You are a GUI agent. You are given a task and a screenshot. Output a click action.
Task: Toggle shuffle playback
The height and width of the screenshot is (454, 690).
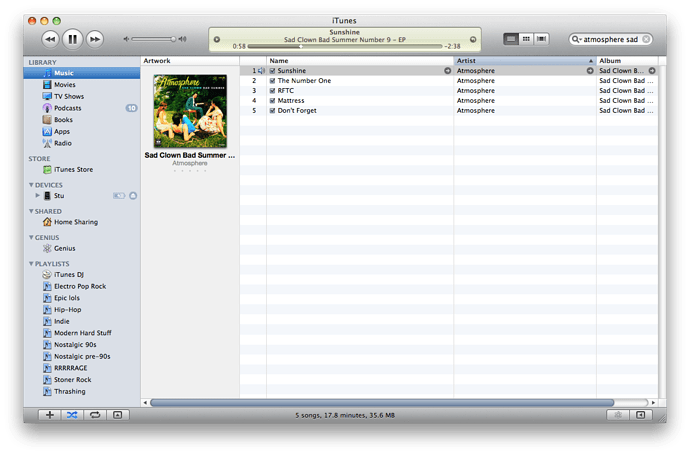tap(72, 414)
